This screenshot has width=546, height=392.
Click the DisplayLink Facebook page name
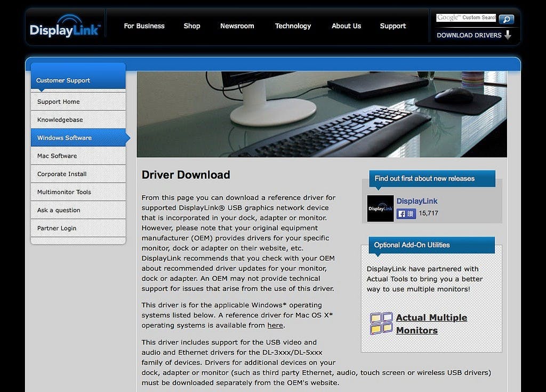(417, 201)
